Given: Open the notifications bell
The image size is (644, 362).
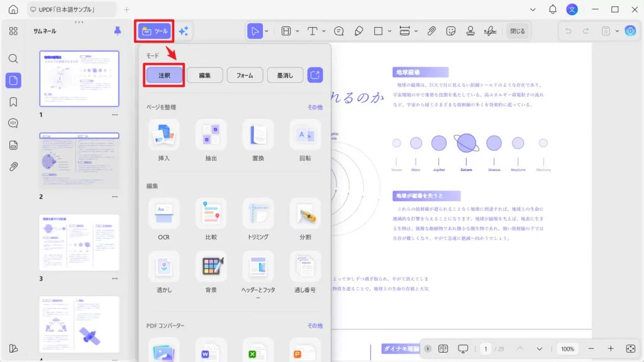Looking at the screenshot, I should pyautogui.click(x=553, y=9).
